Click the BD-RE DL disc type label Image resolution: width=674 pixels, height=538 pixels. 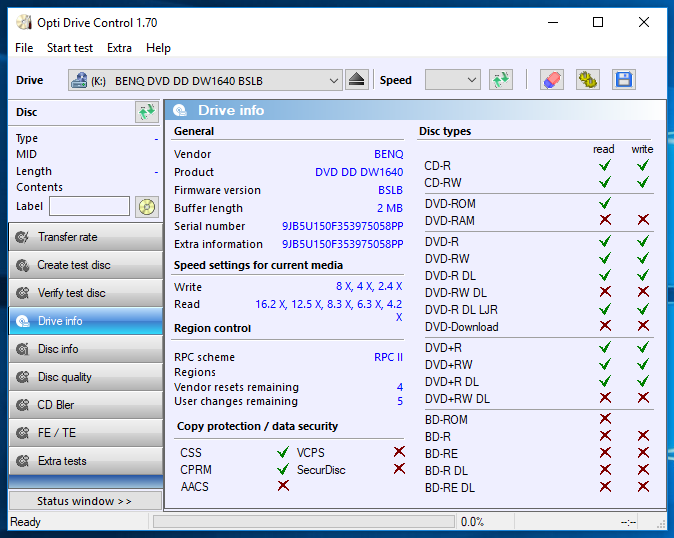450,488
